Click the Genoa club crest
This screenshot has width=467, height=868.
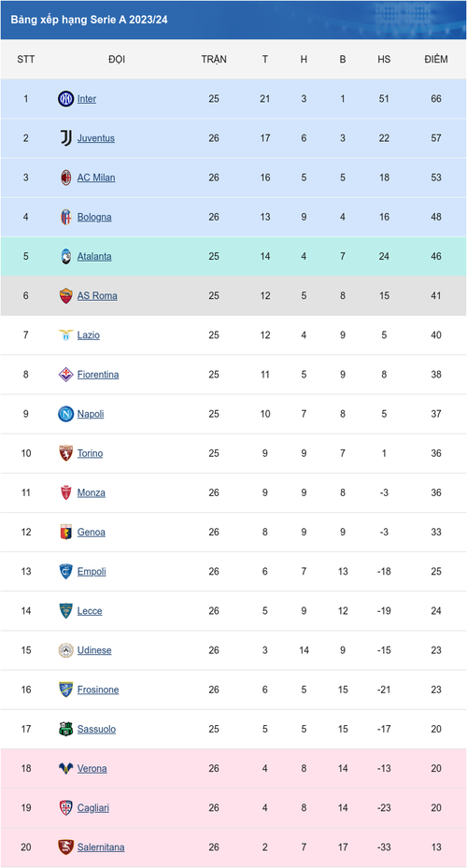coord(65,532)
